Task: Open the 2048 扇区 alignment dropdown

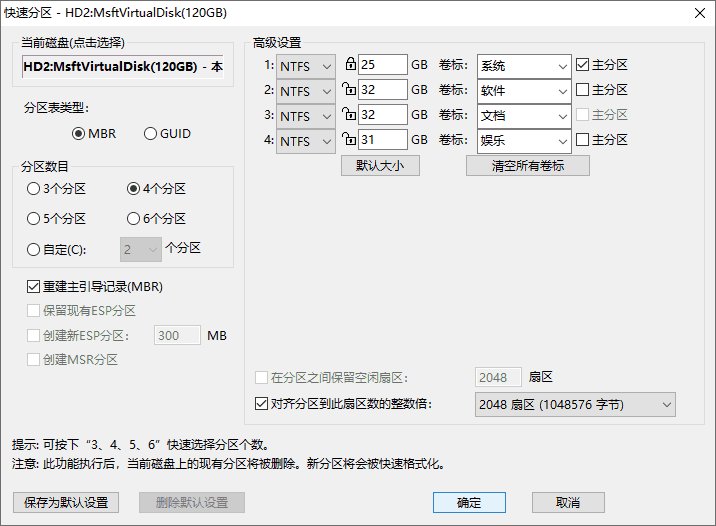Action: [x=575, y=405]
